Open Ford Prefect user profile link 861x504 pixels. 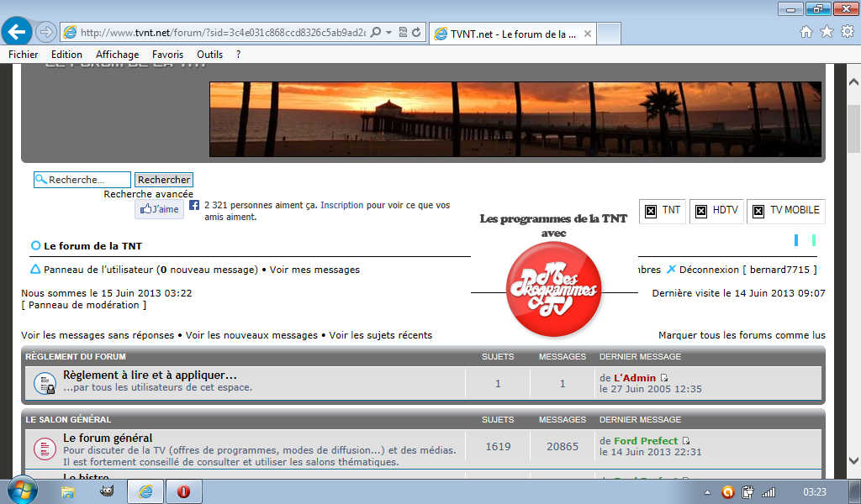(646, 441)
